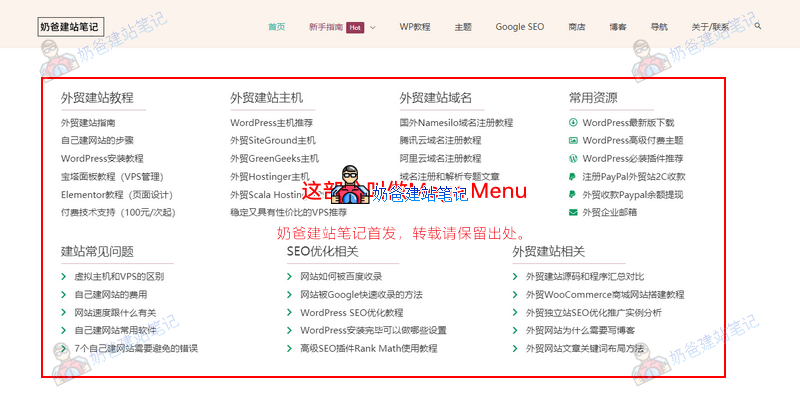Open the Google SEO menu item
This screenshot has height=393, width=800.
point(520,27)
